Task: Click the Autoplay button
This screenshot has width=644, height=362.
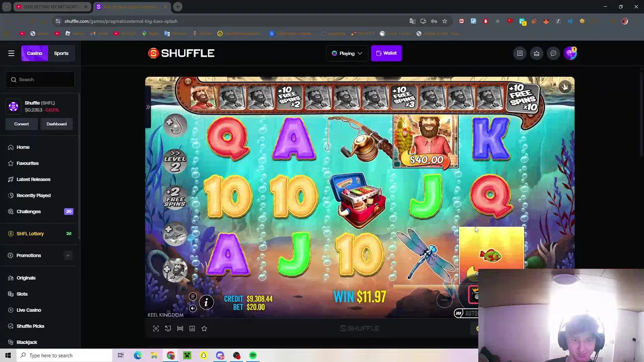Action: pyautogui.click(x=466, y=313)
